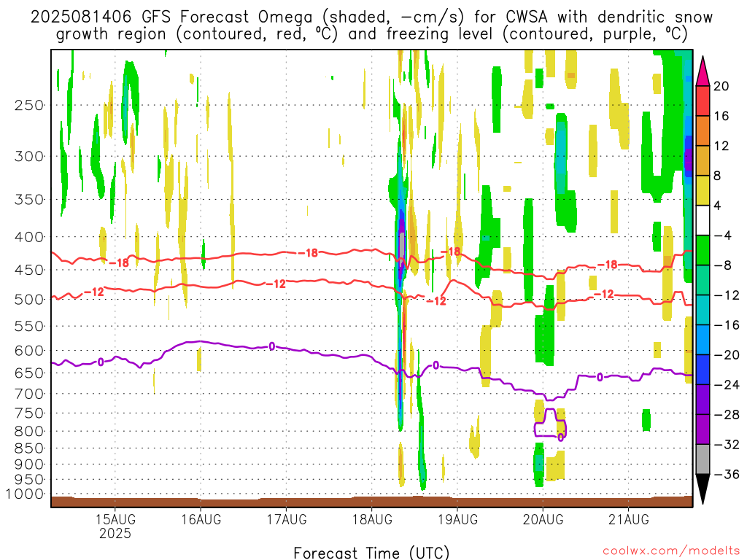Click the 950 pressure level label
The image size is (747, 560).
tap(29, 480)
